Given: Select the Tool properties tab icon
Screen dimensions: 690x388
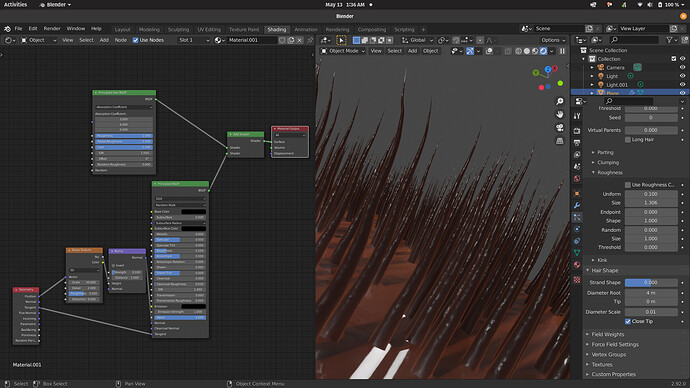Looking at the screenshot, I should tap(577, 116).
